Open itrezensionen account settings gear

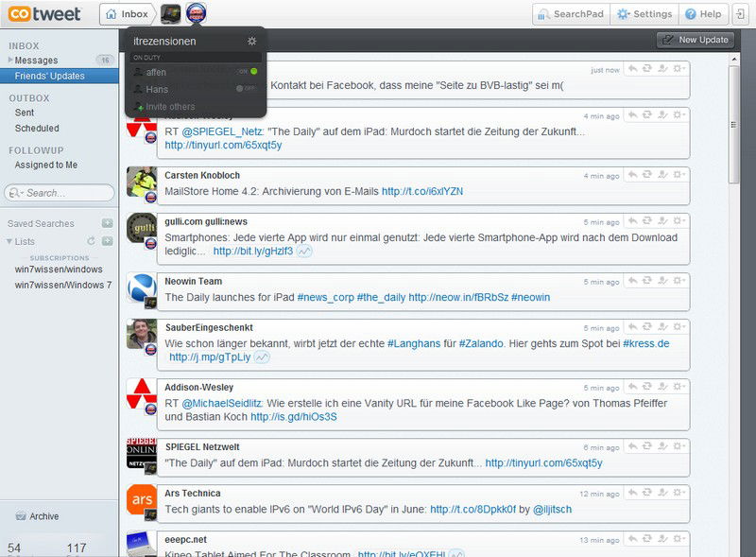point(251,41)
